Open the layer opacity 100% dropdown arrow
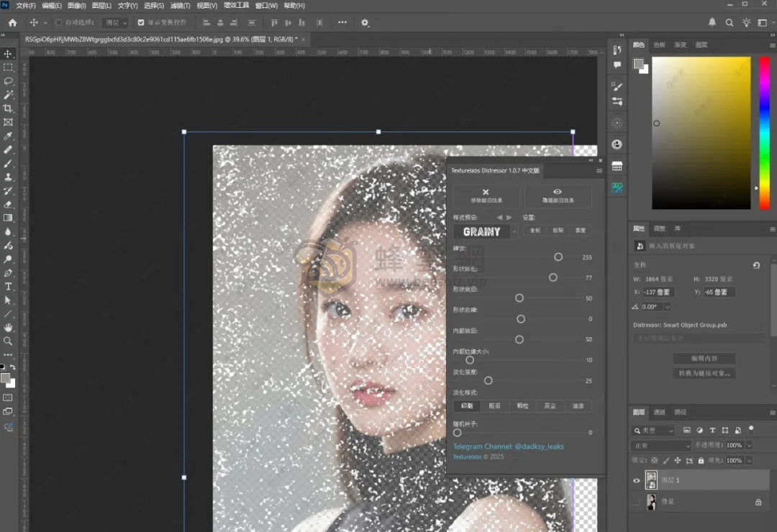777x532 pixels. (749, 445)
